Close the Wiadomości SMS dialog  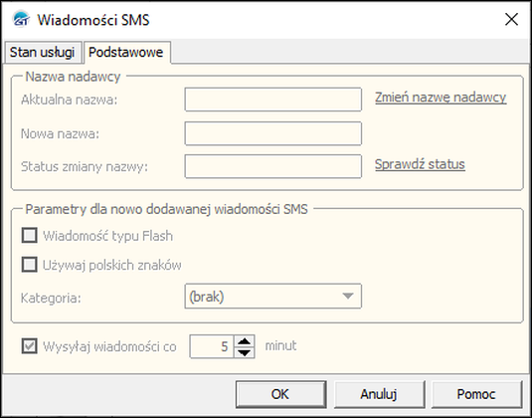[x=511, y=20]
